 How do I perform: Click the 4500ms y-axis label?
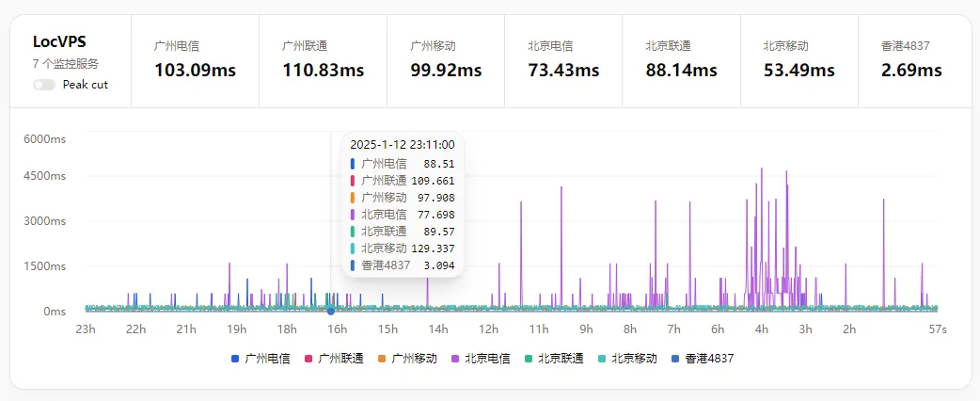click(x=44, y=176)
